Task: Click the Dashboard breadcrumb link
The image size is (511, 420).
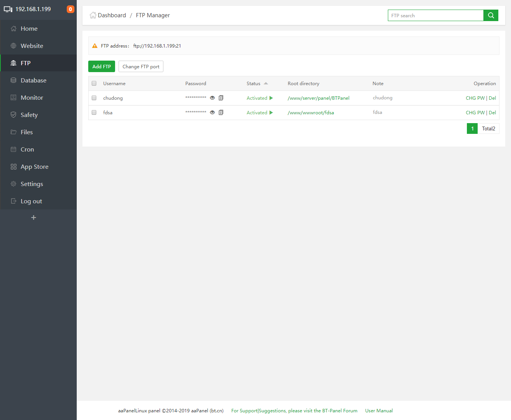Action: 112,15
